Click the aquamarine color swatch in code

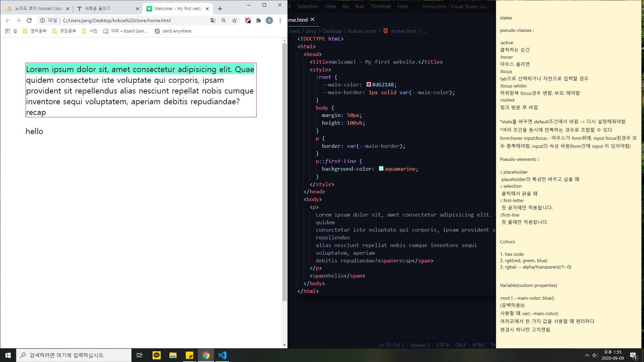381,169
